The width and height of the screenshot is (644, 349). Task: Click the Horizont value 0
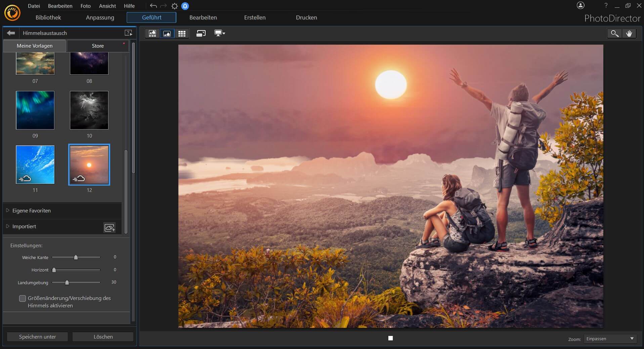115,270
